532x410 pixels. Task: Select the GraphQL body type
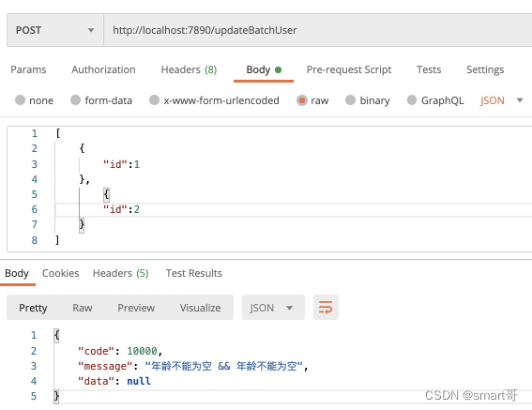[435, 100]
